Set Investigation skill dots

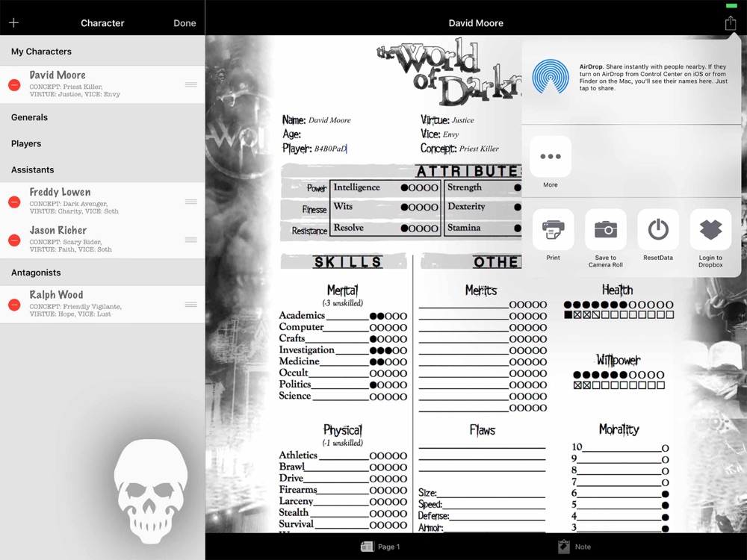388,350
